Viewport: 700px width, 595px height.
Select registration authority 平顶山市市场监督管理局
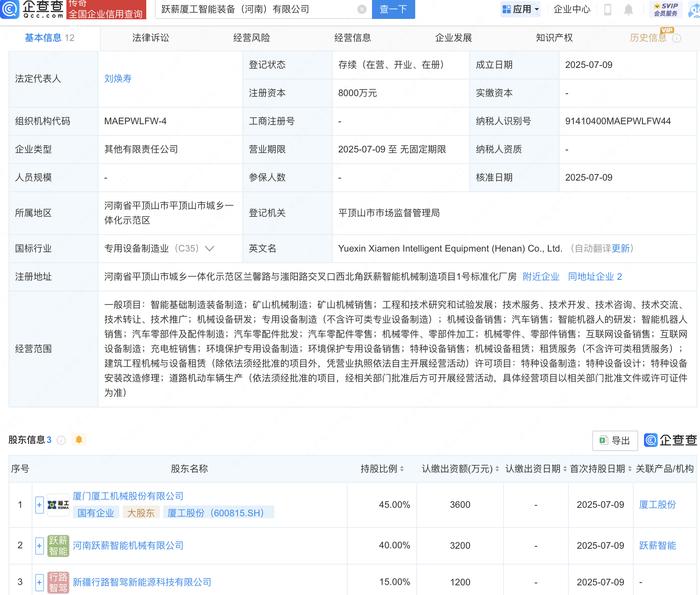tap(389, 213)
